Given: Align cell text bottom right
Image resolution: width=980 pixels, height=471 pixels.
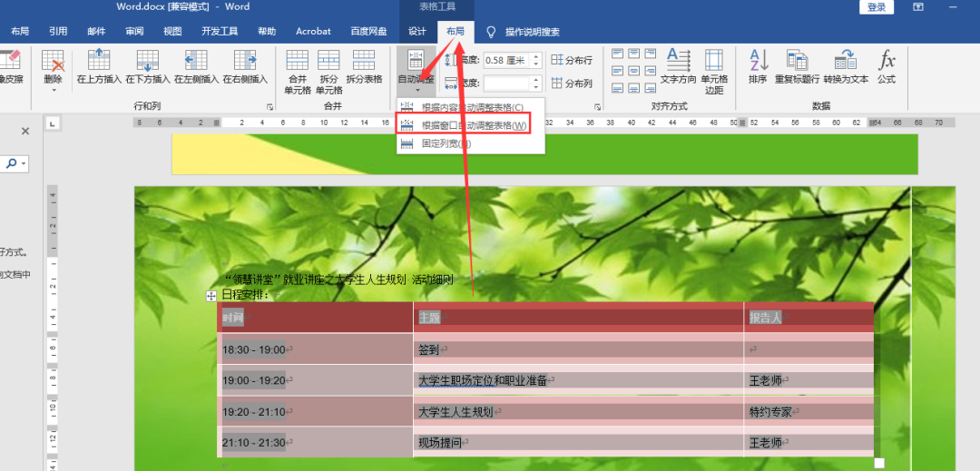Looking at the screenshot, I should (650, 87).
